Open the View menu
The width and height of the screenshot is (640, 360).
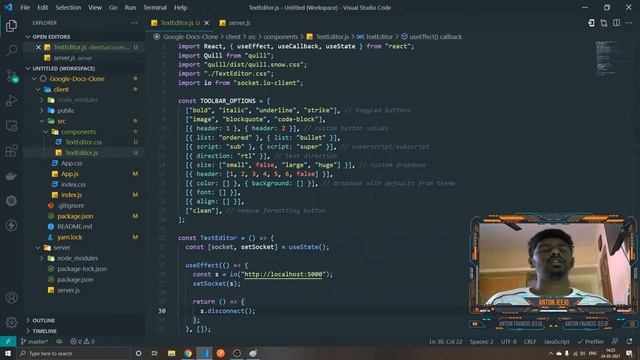pos(95,7)
